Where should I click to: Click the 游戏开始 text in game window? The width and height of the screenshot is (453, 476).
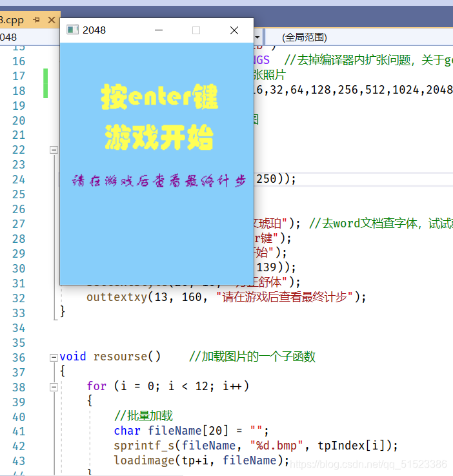(159, 137)
